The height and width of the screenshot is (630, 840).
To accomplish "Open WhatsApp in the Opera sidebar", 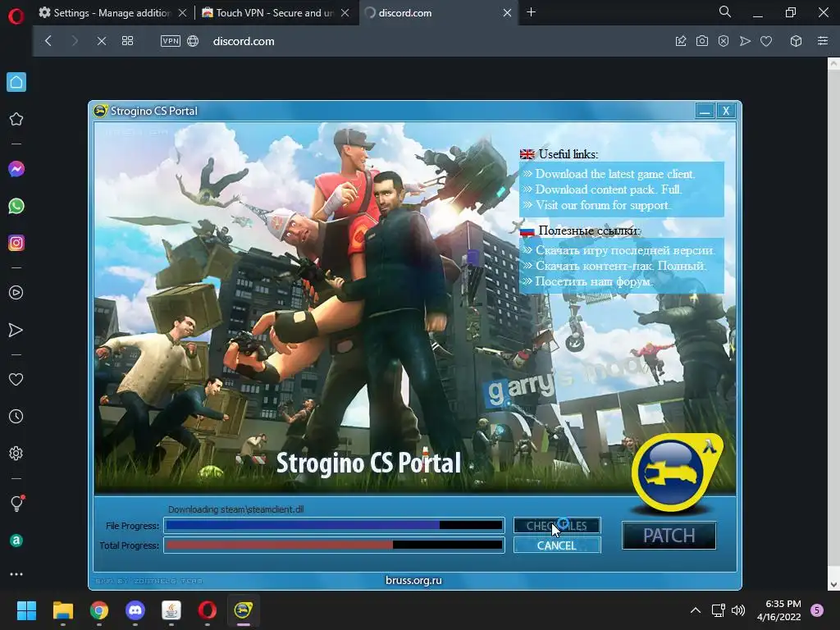I will coord(16,206).
